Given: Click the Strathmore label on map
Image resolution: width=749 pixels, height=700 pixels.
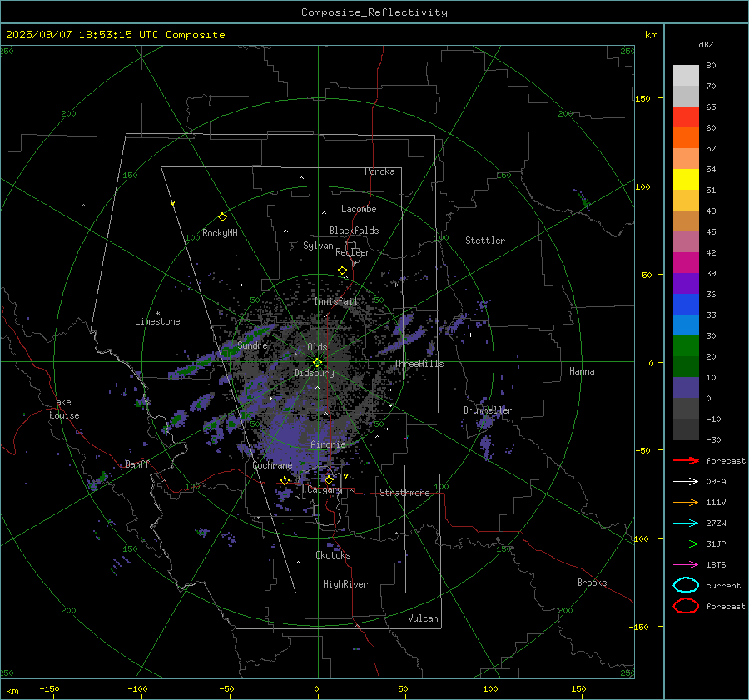Looking at the screenshot, I should coord(404,493).
